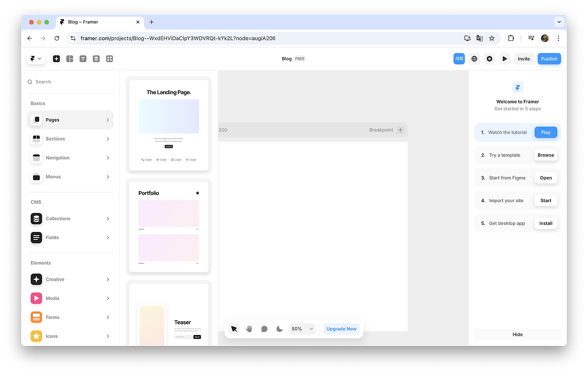The height and width of the screenshot is (374, 588).
Task: Insert The Landing Page template thumbnail
Action: coord(169,125)
